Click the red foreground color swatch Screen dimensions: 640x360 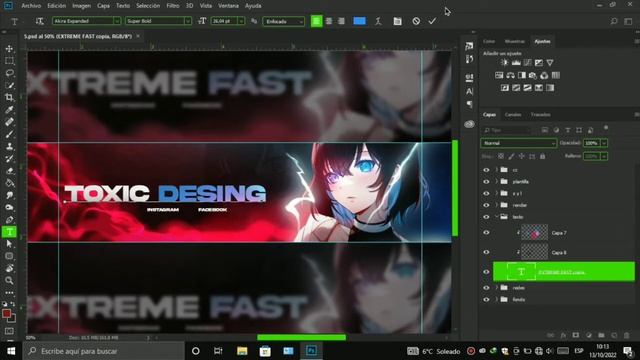click(6, 313)
